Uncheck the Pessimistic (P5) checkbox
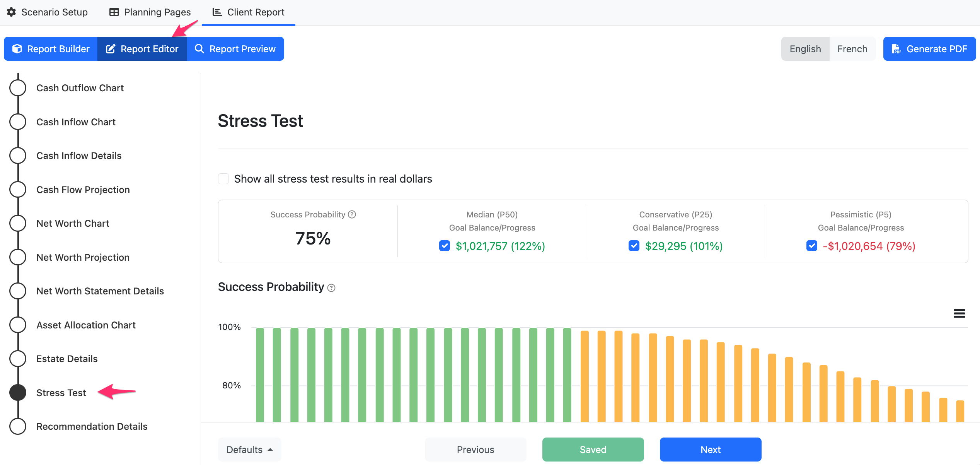 pyautogui.click(x=812, y=246)
